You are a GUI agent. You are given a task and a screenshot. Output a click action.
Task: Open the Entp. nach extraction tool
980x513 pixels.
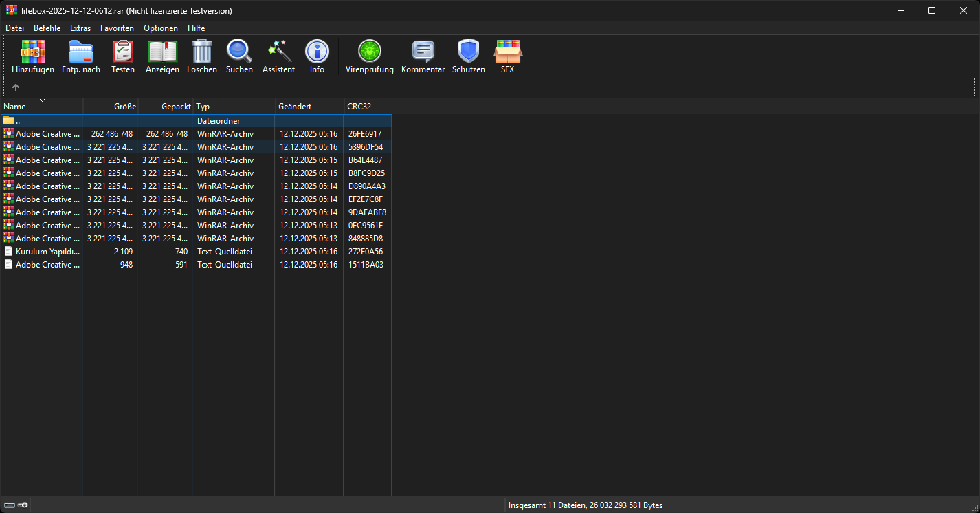pyautogui.click(x=81, y=56)
